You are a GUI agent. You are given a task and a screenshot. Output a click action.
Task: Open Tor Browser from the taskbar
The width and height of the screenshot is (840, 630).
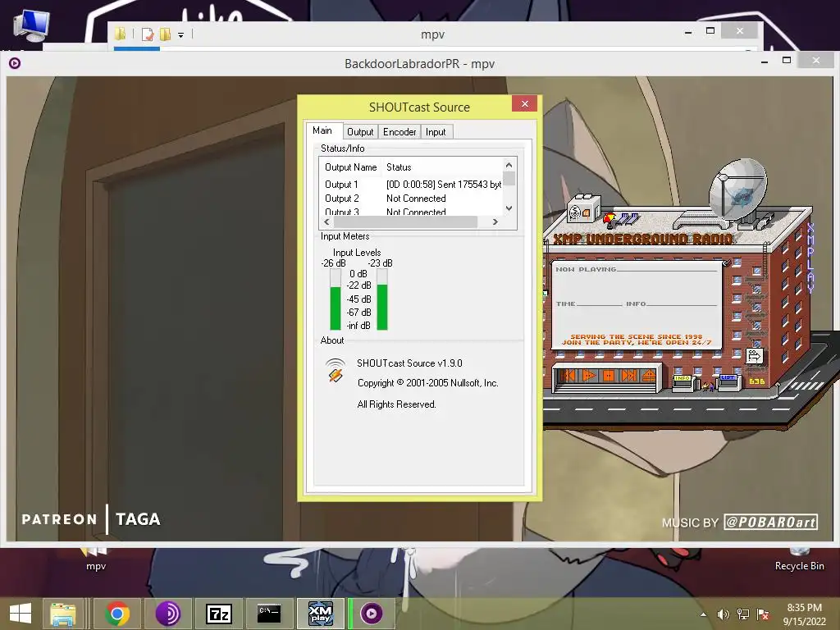[x=167, y=614]
